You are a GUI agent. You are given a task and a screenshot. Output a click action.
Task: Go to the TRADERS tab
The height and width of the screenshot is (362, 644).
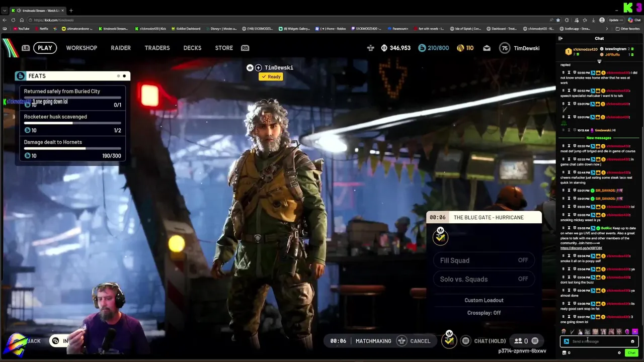[157, 48]
